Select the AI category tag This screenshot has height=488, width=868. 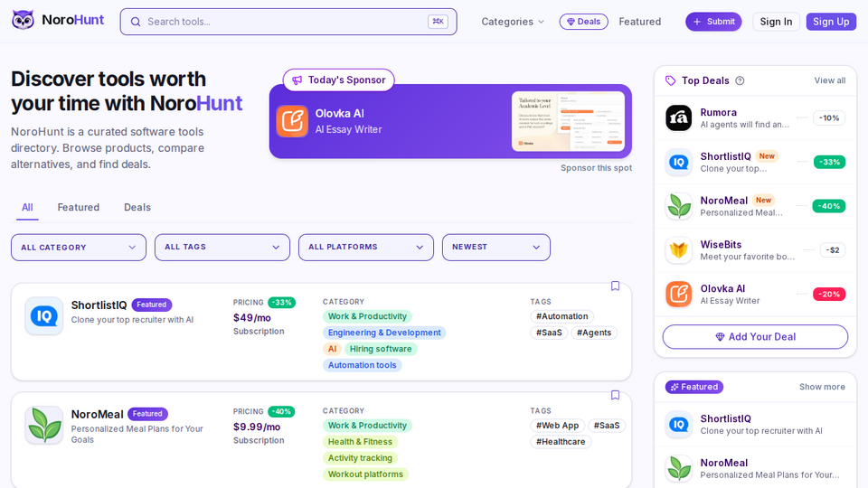coord(332,349)
